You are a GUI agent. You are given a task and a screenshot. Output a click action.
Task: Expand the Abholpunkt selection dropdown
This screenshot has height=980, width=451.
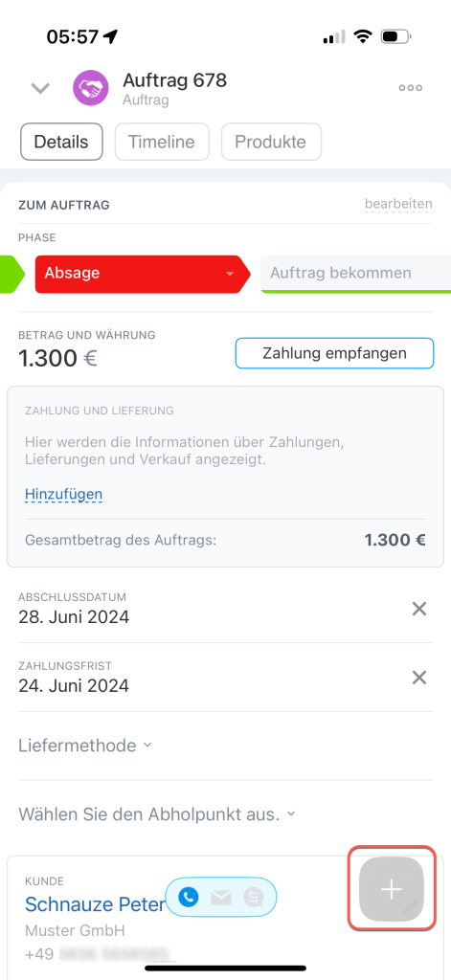coord(157,814)
